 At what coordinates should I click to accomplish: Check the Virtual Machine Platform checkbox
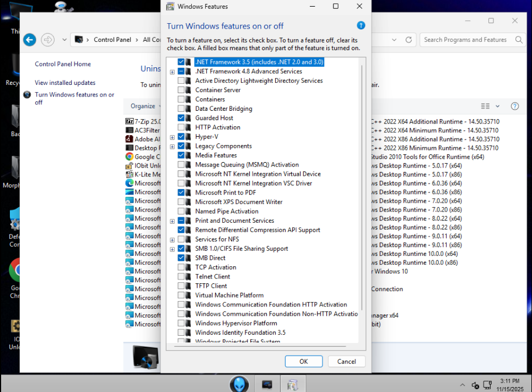coord(181,296)
